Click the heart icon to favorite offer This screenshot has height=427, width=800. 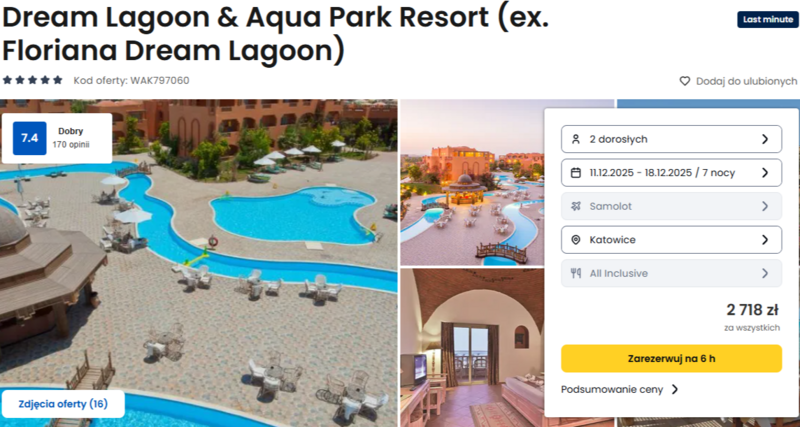pyautogui.click(x=685, y=81)
